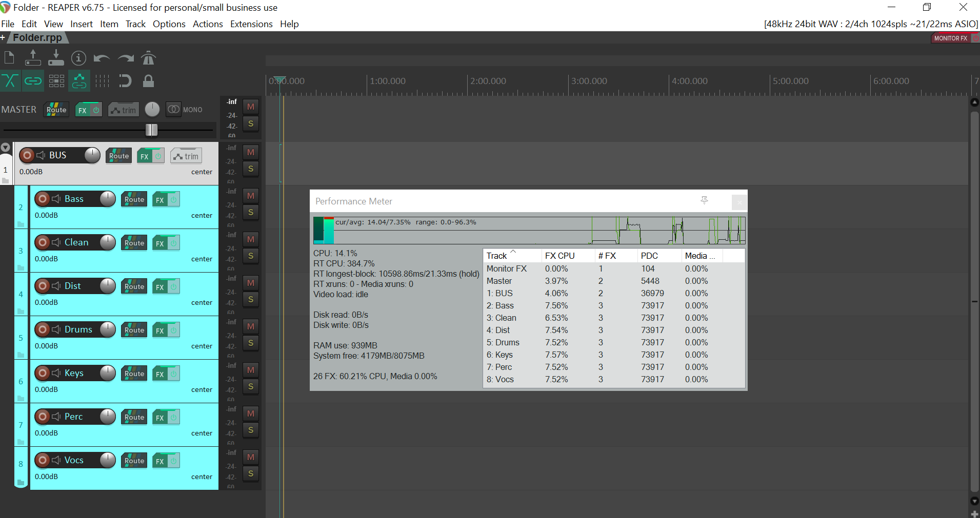Collapse the BUS folder track
Image resolution: width=980 pixels, height=518 pixels.
(6, 148)
